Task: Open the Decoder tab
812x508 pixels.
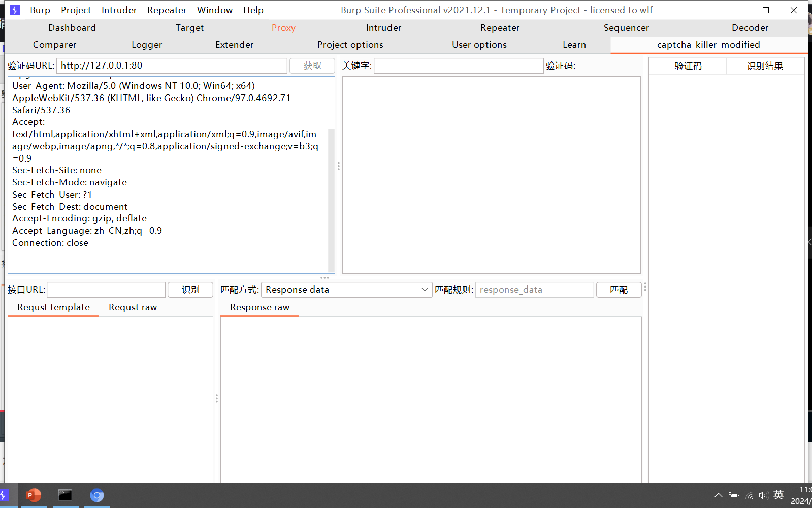Action: (750, 28)
